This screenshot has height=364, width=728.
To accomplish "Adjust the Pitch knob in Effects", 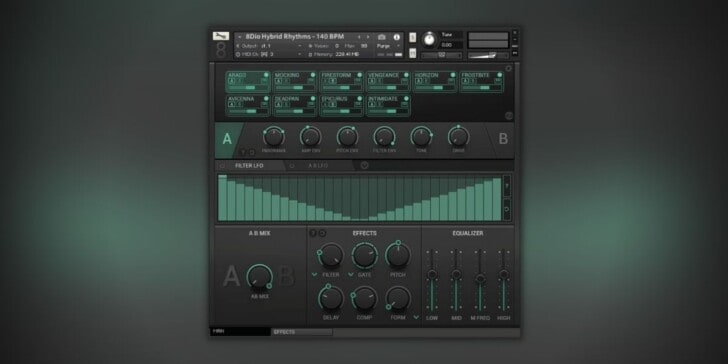I will pyautogui.click(x=398, y=255).
